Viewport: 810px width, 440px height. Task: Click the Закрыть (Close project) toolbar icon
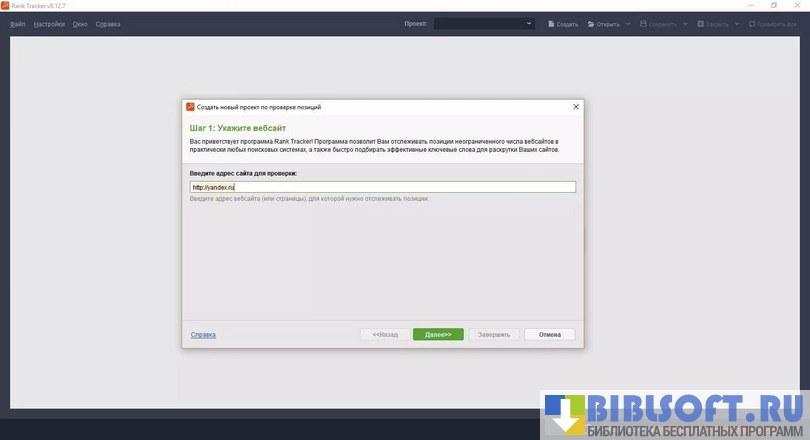point(700,23)
